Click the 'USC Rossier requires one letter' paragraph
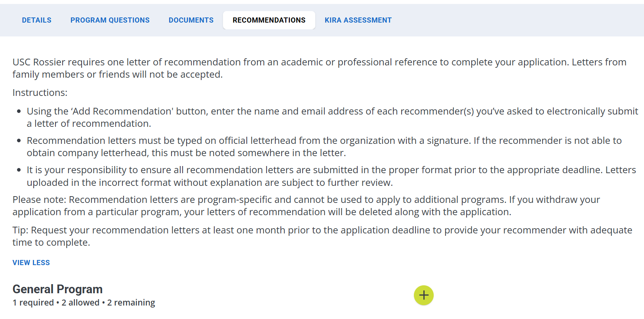Viewport: 644px width, 319px height. (319, 68)
